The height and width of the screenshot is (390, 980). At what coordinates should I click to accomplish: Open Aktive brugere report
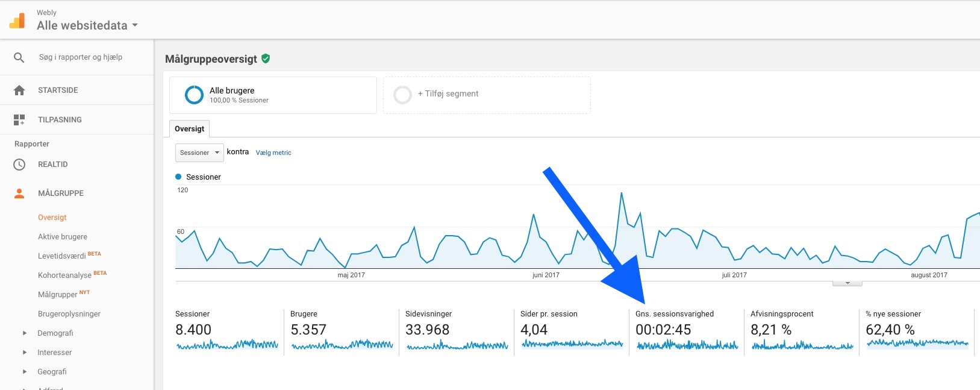click(63, 237)
